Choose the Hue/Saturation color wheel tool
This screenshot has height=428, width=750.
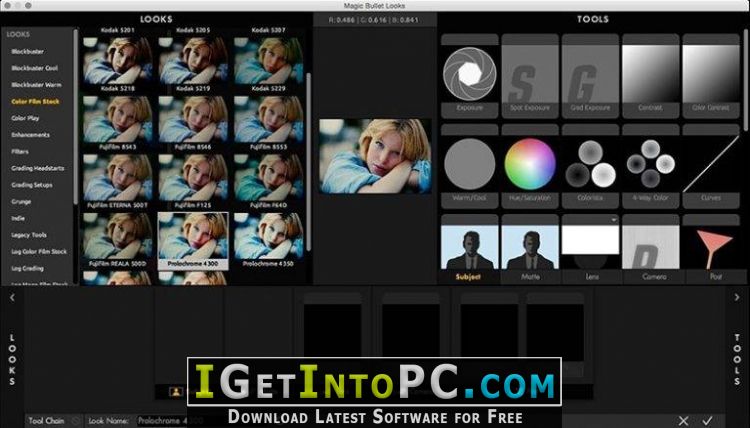pyautogui.click(x=529, y=164)
